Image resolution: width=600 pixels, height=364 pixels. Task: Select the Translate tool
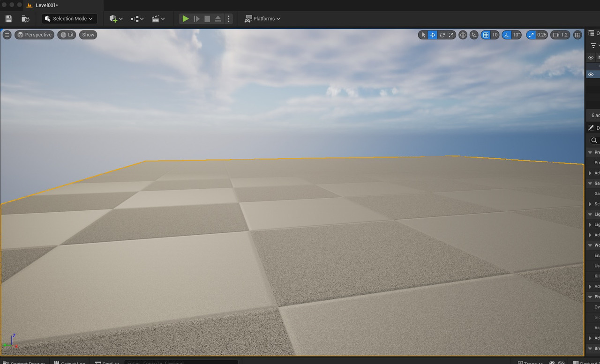431,35
